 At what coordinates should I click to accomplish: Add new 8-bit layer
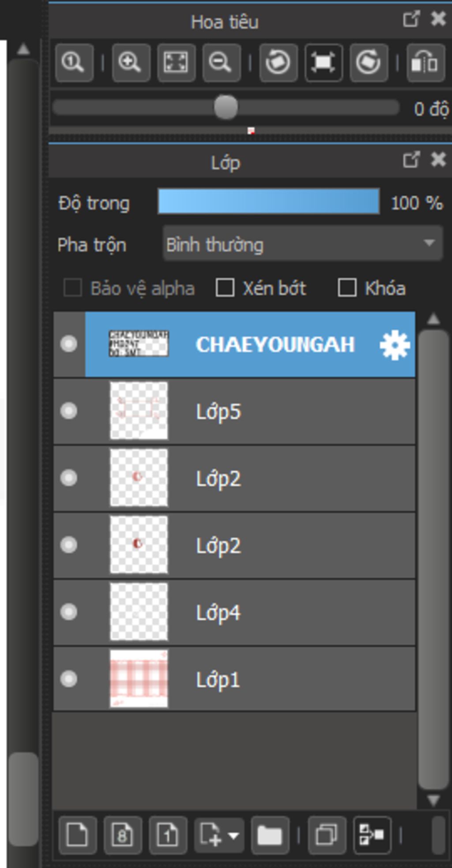[x=122, y=835]
